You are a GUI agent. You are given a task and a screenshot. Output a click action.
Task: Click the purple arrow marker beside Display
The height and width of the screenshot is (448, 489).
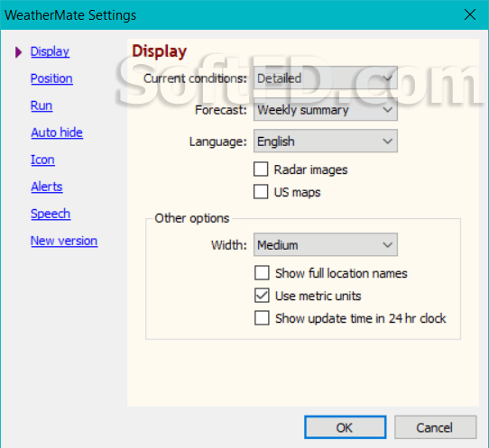tap(18, 52)
